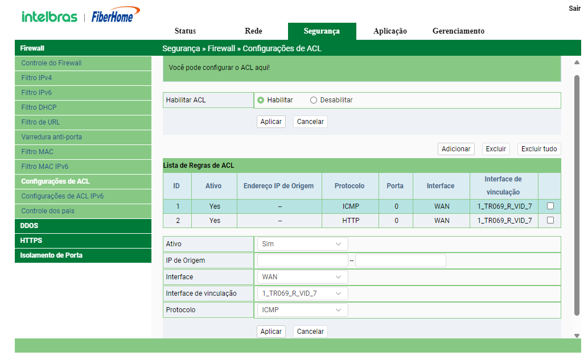Click the intelbras logo

tap(49, 17)
